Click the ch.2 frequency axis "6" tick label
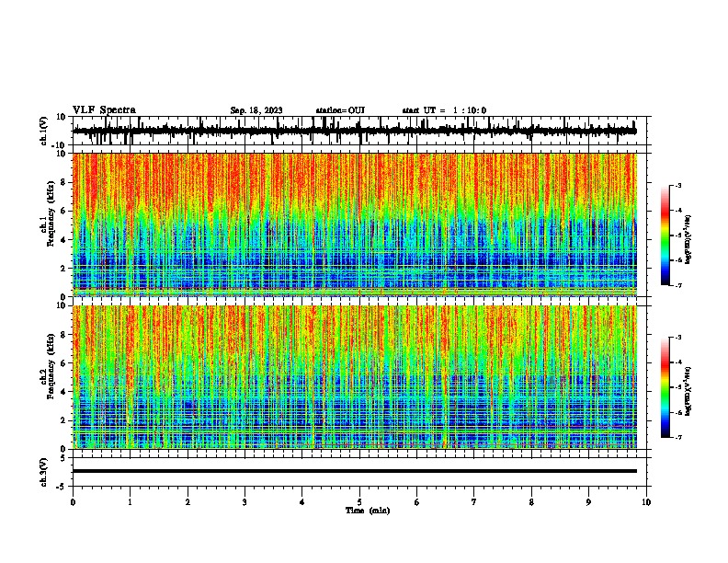This screenshot has height=563, width=728. pyautogui.click(x=64, y=363)
